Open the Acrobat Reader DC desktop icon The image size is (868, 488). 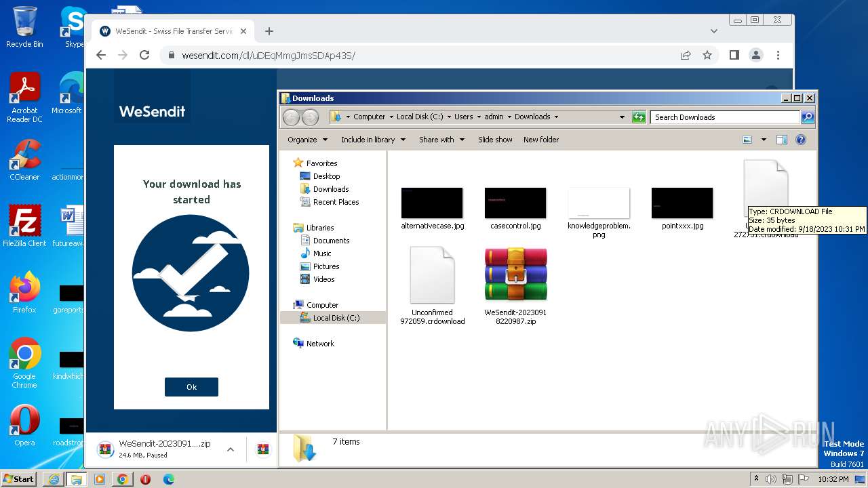[25, 98]
